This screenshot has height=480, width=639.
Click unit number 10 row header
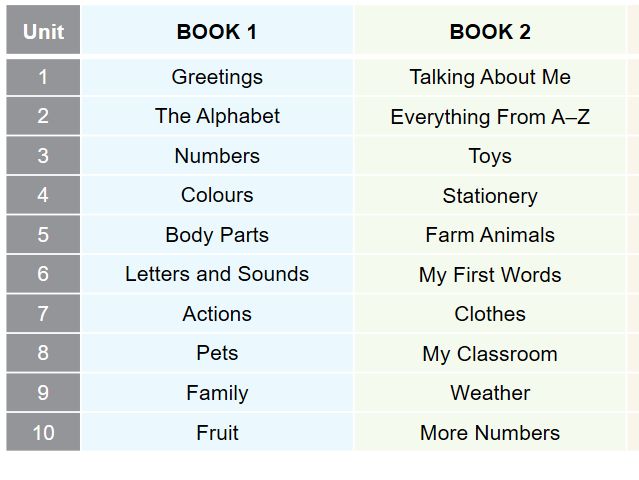tap(43, 433)
